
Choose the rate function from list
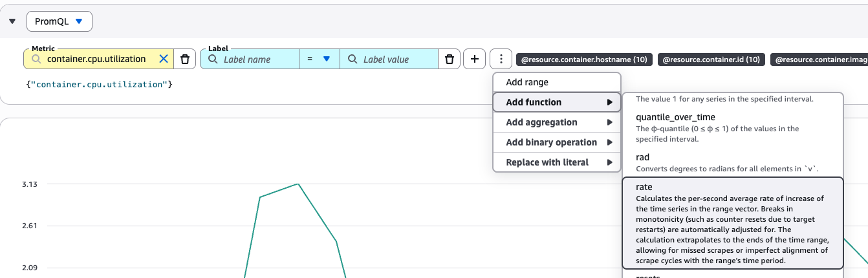732,222
